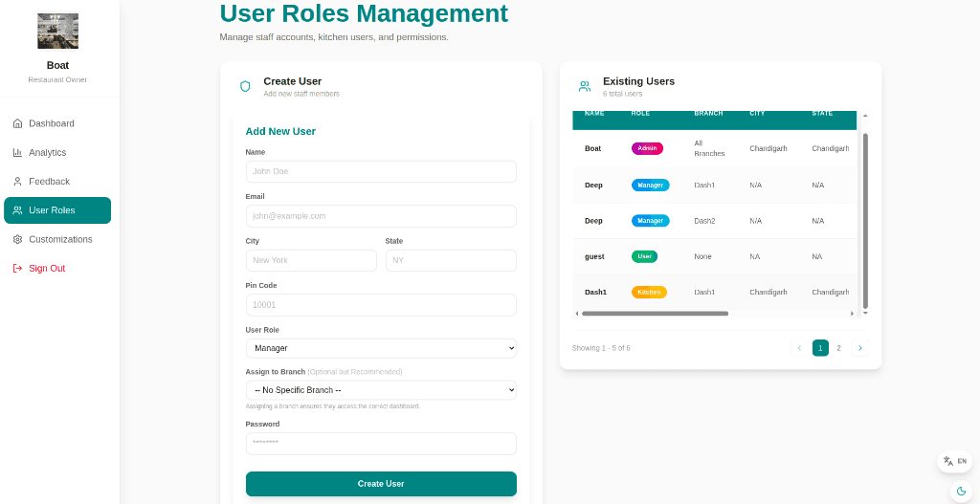Click the table scroll right arrow
Image resolution: width=980 pixels, height=504 pixels.
pos(852,314)
